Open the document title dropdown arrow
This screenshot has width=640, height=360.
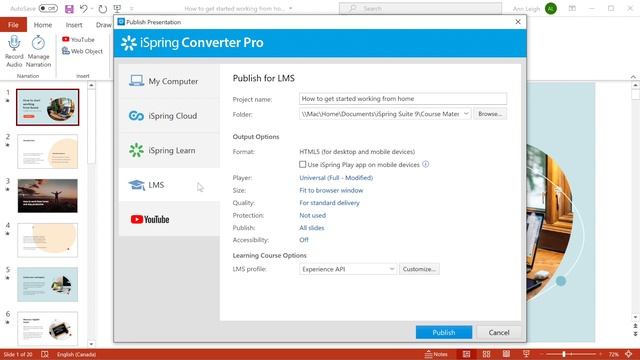pyautogui.click(x=291, y=9)
